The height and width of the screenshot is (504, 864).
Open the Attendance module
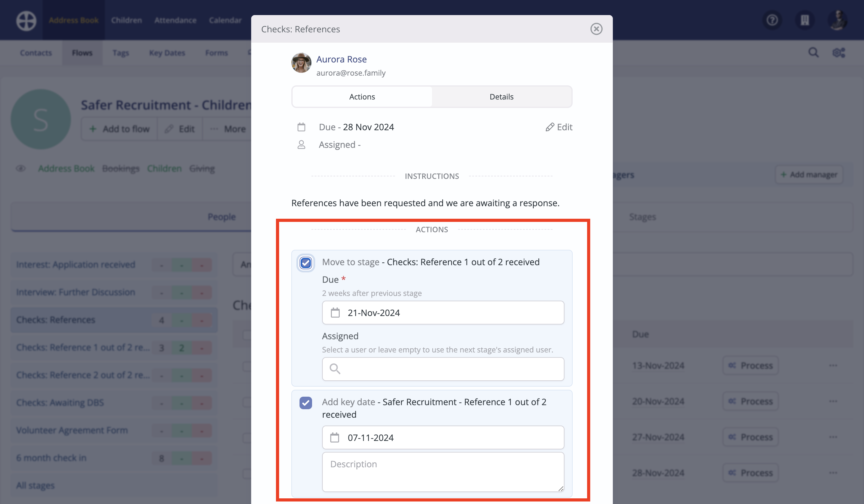point(175,20)
